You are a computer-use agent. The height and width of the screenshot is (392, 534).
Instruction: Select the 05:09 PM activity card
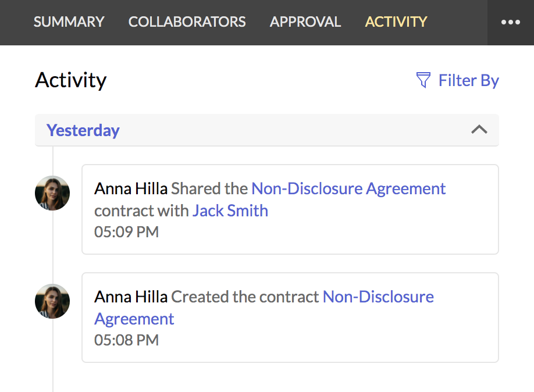(x=290, y=209)
